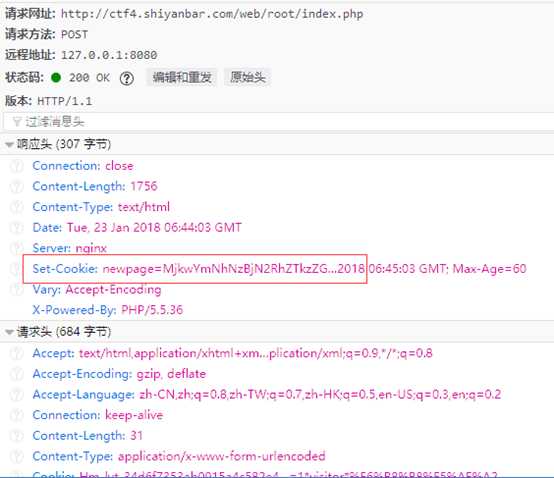Click the X-Powered-By: PHP/5.5.36 header
This screenshot has width=554, height=478.
coord(108,310)
